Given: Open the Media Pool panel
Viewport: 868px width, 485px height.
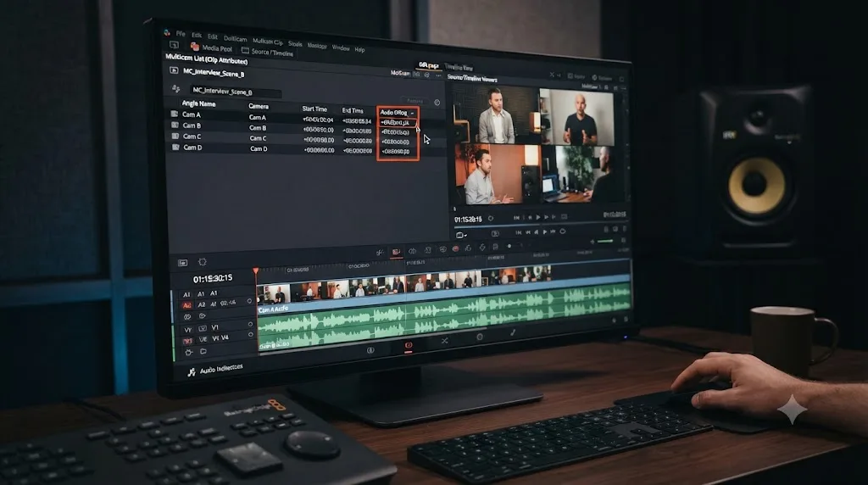Looking at the screenshot, I should 211,48.
